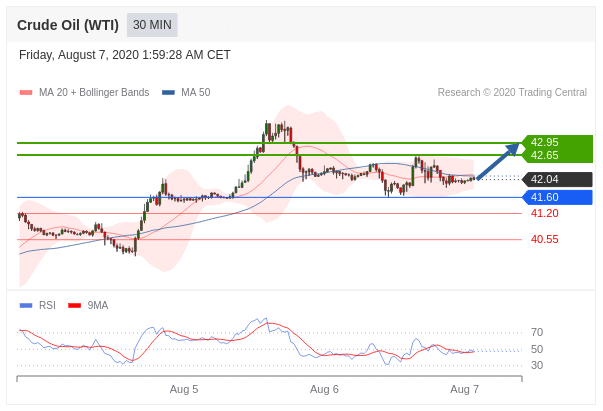Click the 30 MIN timeframe badge

(x=152, y=25)
